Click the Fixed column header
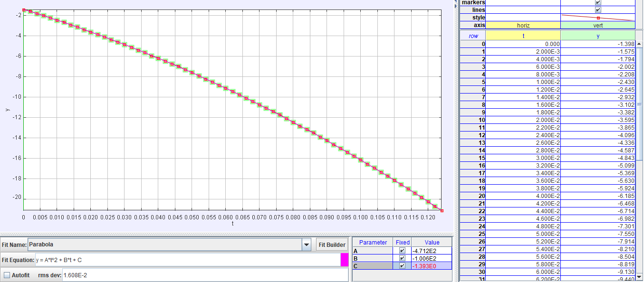This screenshot has height=282, width=644. pyautogui.click(x=403, y=242)
